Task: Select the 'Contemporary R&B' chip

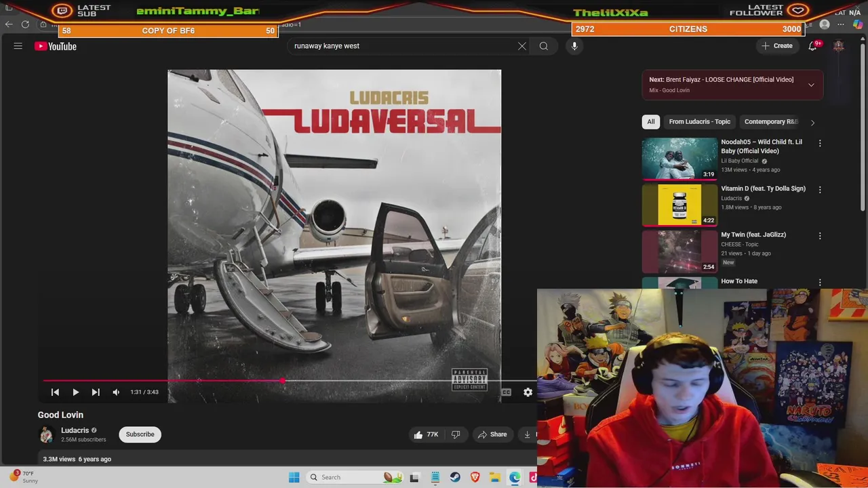Action: pyautogui.click(x=771, y=122)
